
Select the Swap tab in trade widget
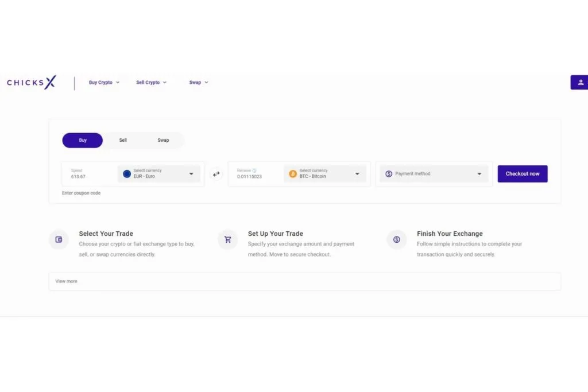coord(163,140)
